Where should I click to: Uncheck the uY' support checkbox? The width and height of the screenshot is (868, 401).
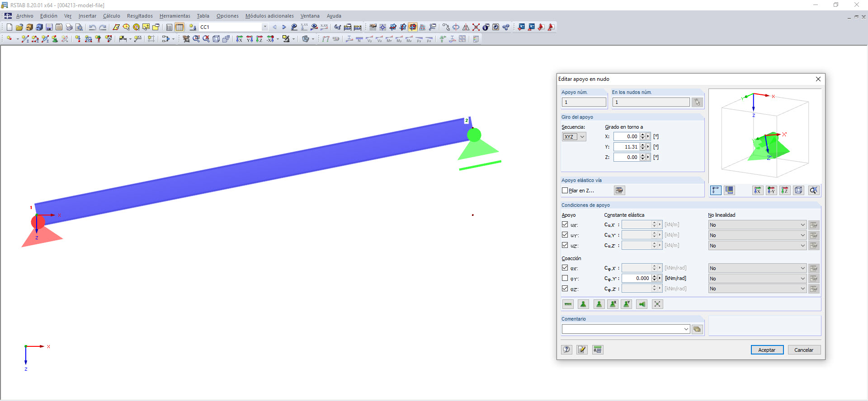pos(565,235)
